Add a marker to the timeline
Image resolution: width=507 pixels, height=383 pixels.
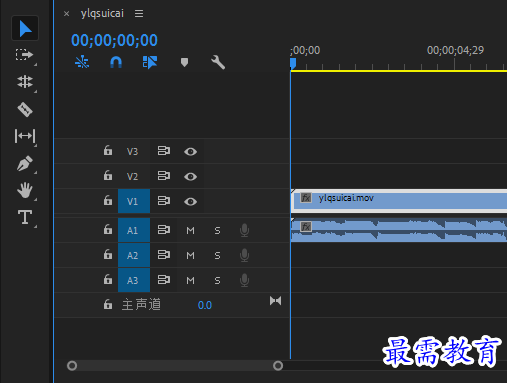(x=184, y=62)
